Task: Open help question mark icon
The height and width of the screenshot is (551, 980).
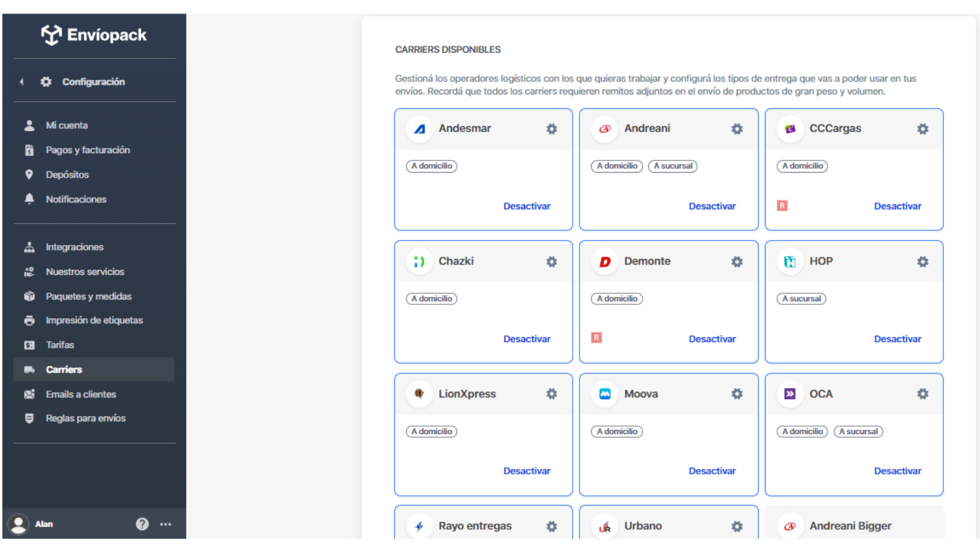Action: (142, 524)
